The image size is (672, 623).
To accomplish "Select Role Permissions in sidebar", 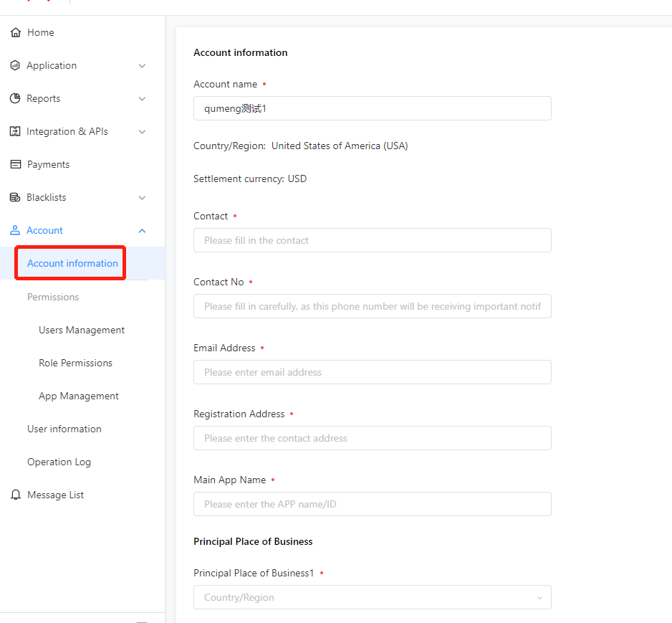I will [x=75, y=363].
